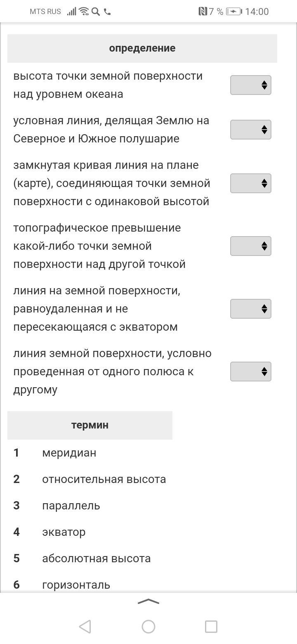Tap the term 'абсолютная высота'
This screenshot has height=644, width=297.
(96, 559)
